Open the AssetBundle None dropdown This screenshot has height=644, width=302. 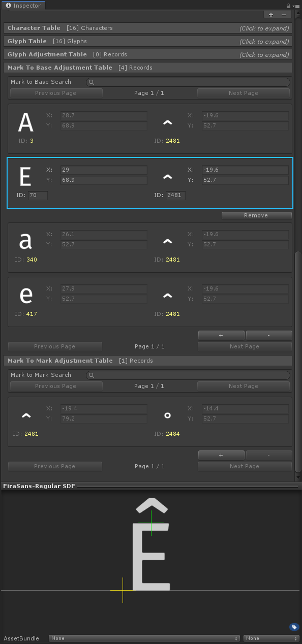point(144,638)
